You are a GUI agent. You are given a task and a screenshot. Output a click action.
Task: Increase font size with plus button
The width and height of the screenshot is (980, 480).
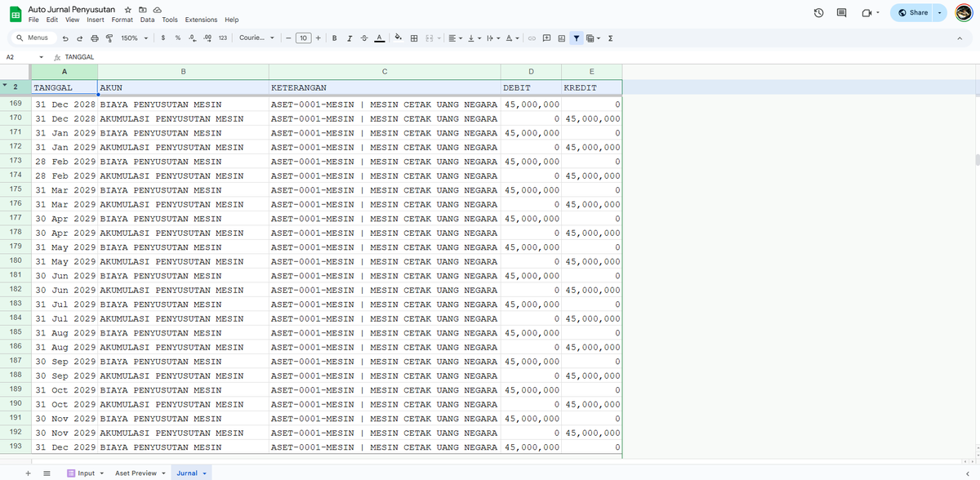click(x=318, y=38)
